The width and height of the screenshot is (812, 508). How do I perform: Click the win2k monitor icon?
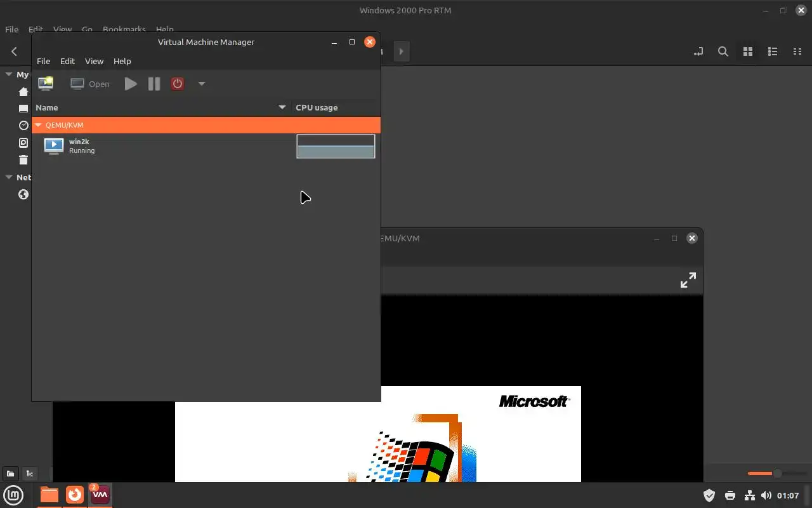pyautogui.click(x=53, y=146)
